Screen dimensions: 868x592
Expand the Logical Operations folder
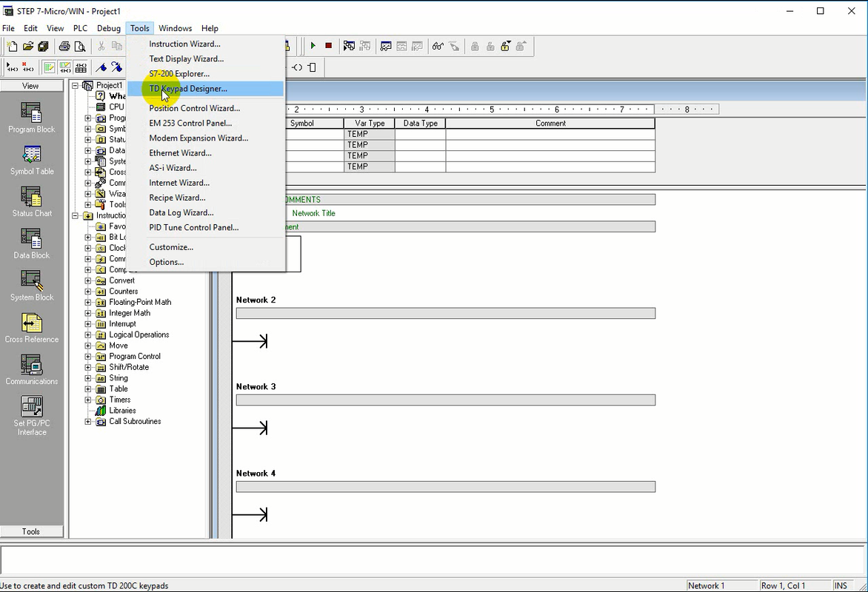coord(87,334)
